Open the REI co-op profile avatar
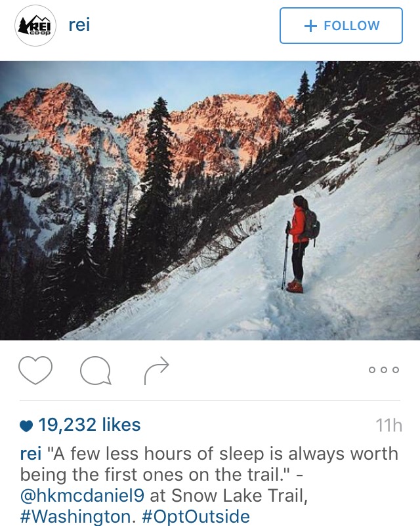420x526 pixels. coord(35,26)
